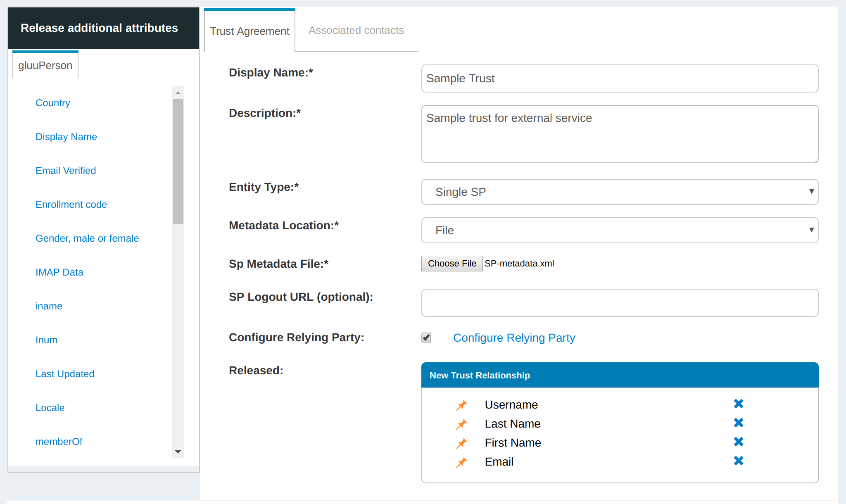Remove the Email released attribute

pyautogui.click(x=738, y=461)
